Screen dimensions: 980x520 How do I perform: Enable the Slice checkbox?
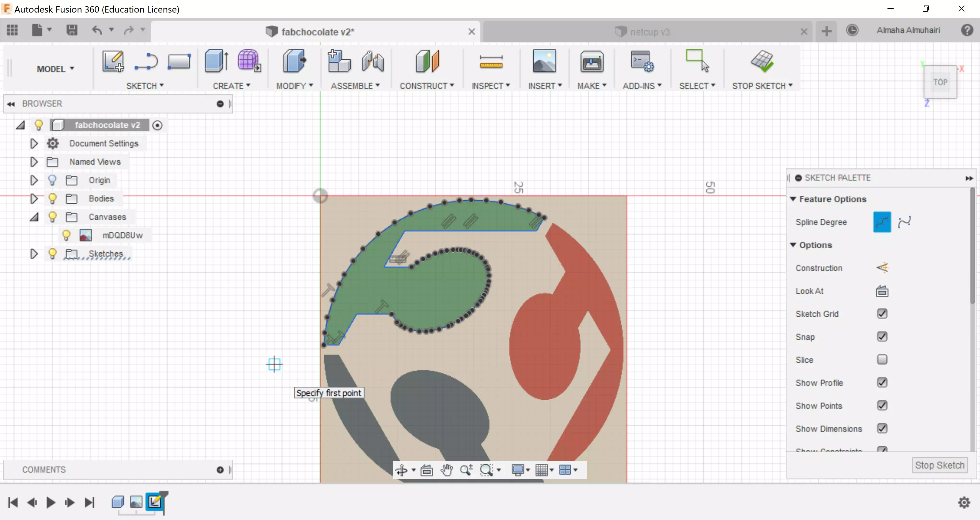point(882,360)
